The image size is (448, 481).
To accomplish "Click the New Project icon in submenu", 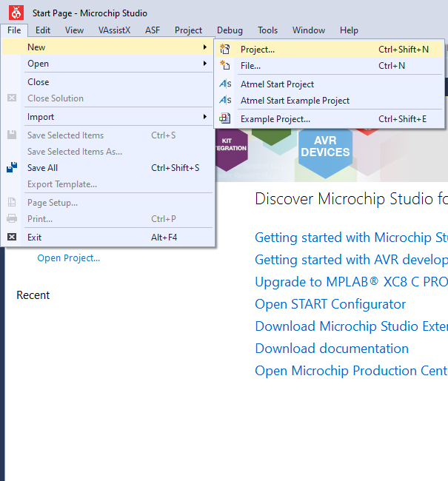I will (x=225, y=49).
